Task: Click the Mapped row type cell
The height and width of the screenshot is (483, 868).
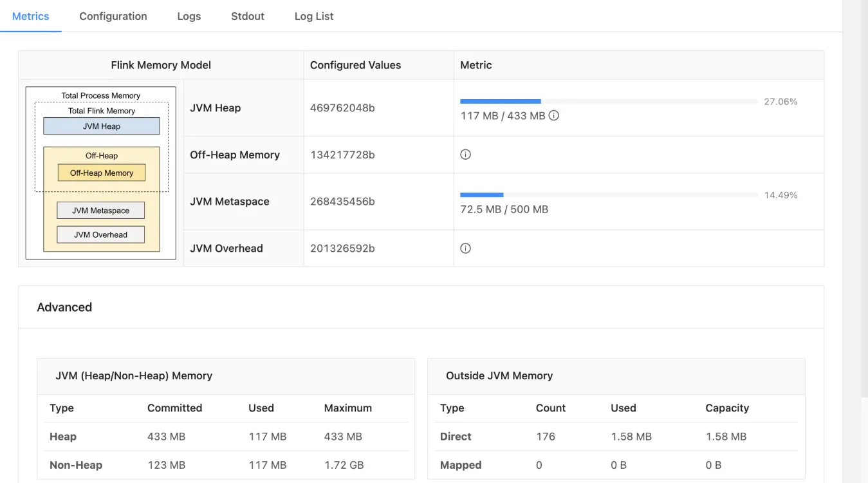Action: [461, 464]
